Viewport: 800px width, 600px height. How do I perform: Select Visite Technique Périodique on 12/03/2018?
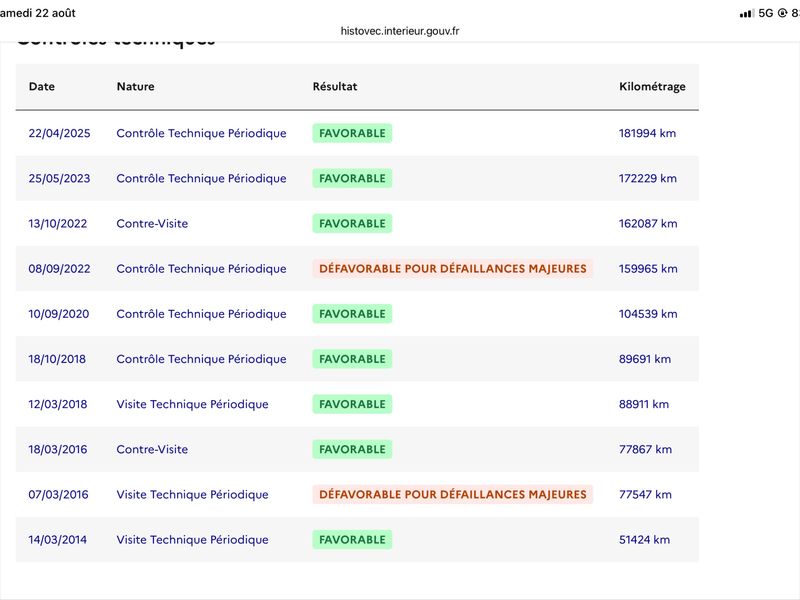(x=192, y=404)
